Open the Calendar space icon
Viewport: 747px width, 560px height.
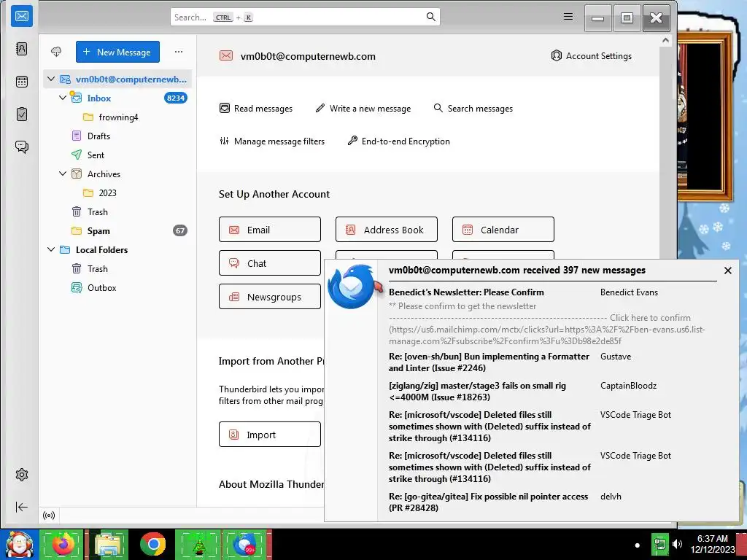pyautogui.click(x=22, y=82)
